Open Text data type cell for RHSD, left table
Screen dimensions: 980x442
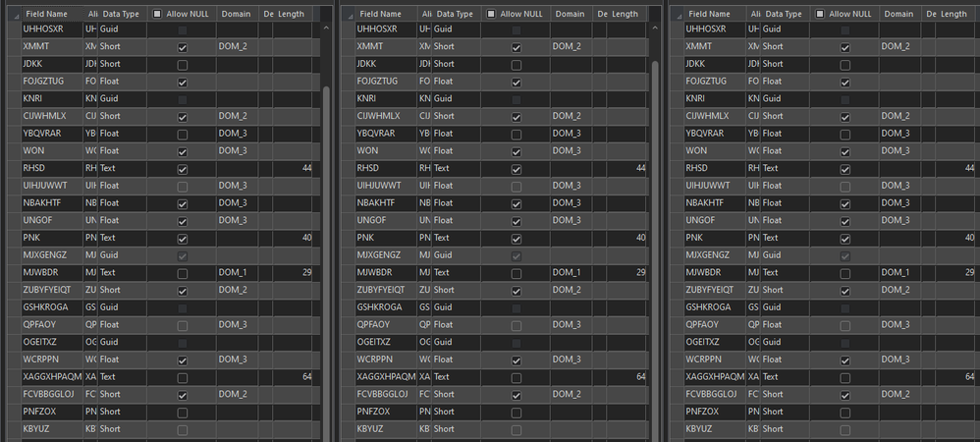pyautogui.click(x=123, y=168)
